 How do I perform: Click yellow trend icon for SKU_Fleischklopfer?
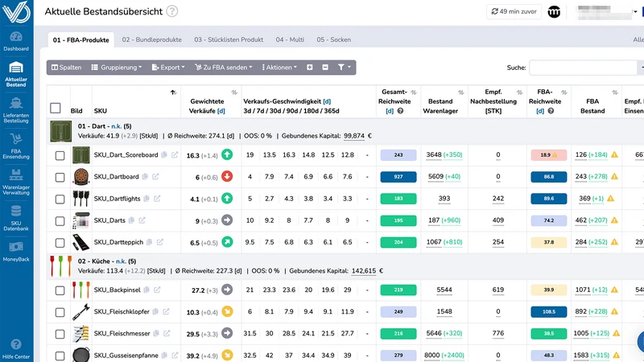pyautogui.click(x=227, y=311)
